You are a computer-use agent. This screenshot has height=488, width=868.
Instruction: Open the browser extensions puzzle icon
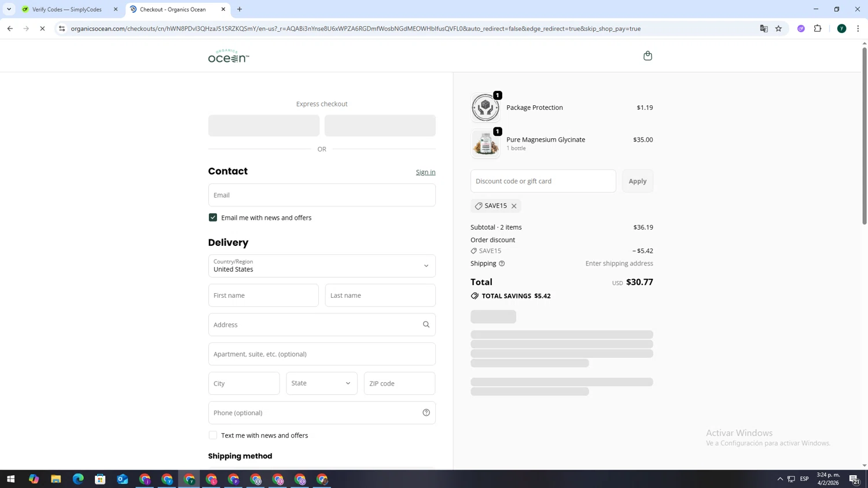pos(818,28)
